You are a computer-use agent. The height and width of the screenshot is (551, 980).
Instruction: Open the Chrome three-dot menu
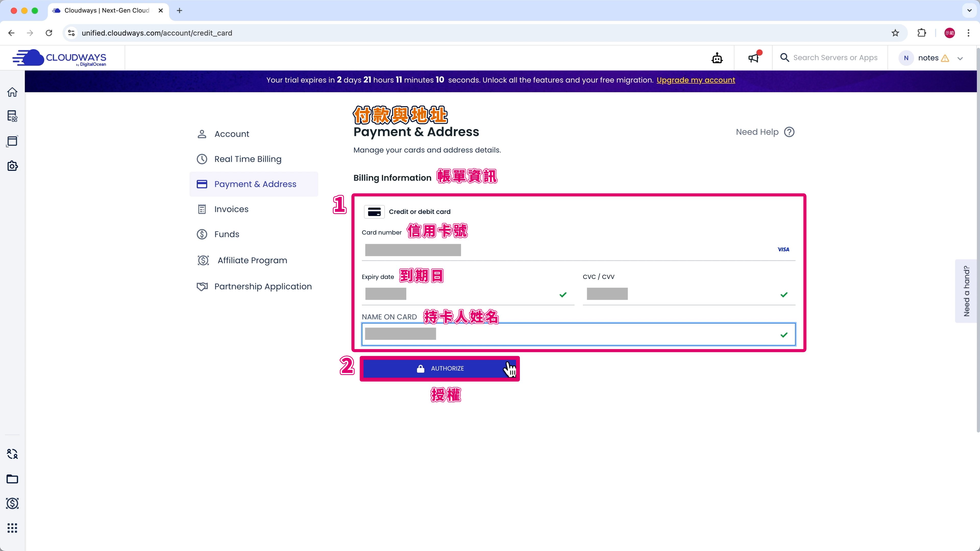[x=968, y=33]
